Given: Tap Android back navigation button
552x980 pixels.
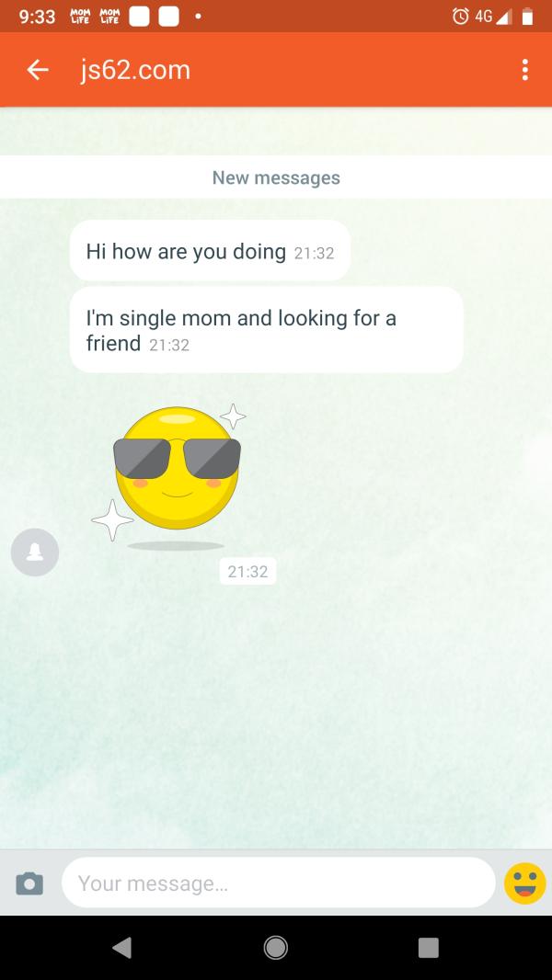Looking at the screenshot, I should [x=122, y=948].
